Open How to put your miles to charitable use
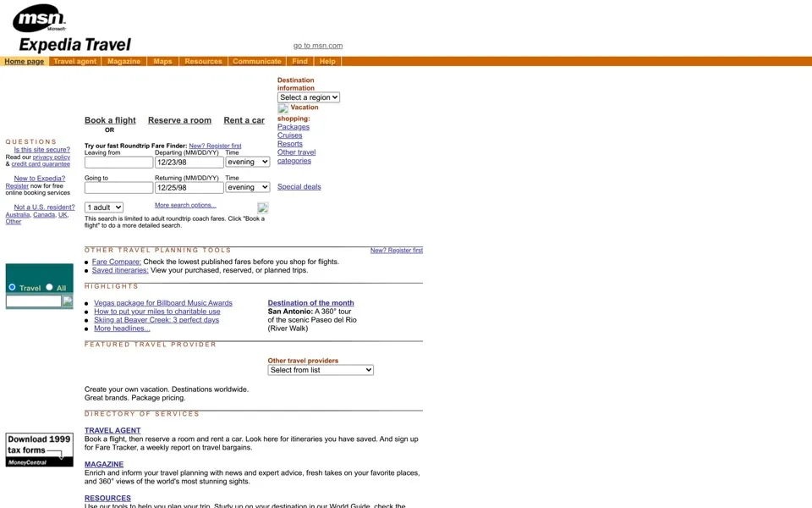 pyautogui.click(x=157, y=312)
